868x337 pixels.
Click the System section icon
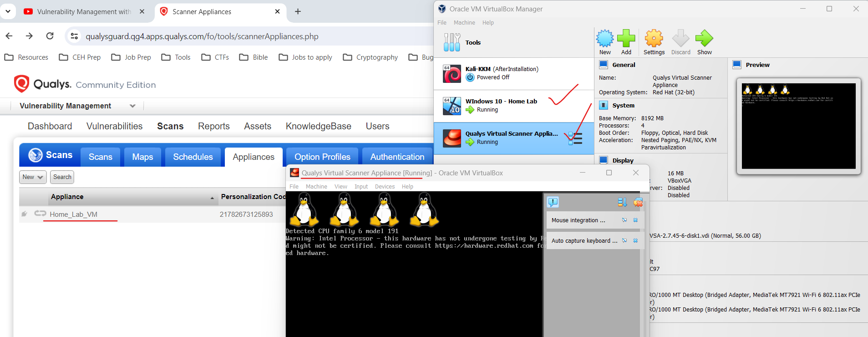tap(604, 105)
